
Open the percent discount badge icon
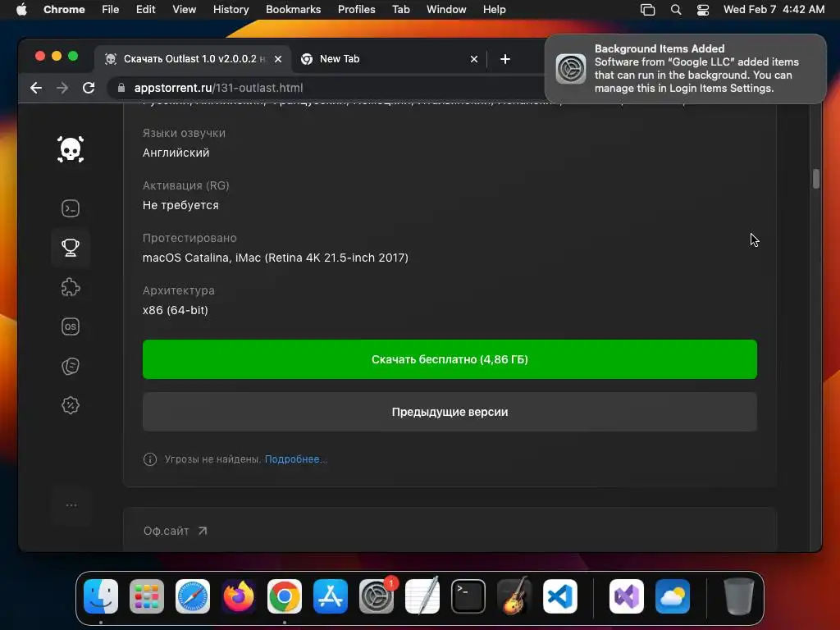click(71, 405)
